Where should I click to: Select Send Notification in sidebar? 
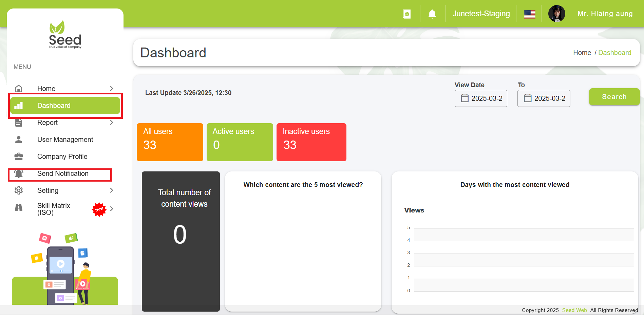click(63, 174)
